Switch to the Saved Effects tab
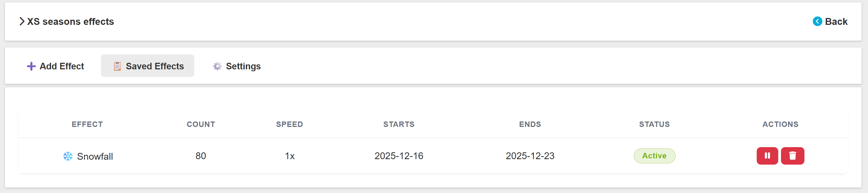 pos(148,66)
